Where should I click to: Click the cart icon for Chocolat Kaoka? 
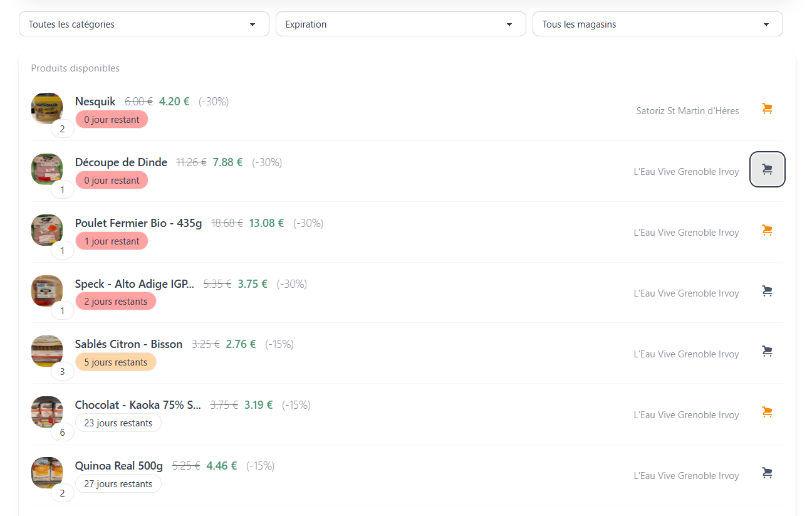click(767, 413)
